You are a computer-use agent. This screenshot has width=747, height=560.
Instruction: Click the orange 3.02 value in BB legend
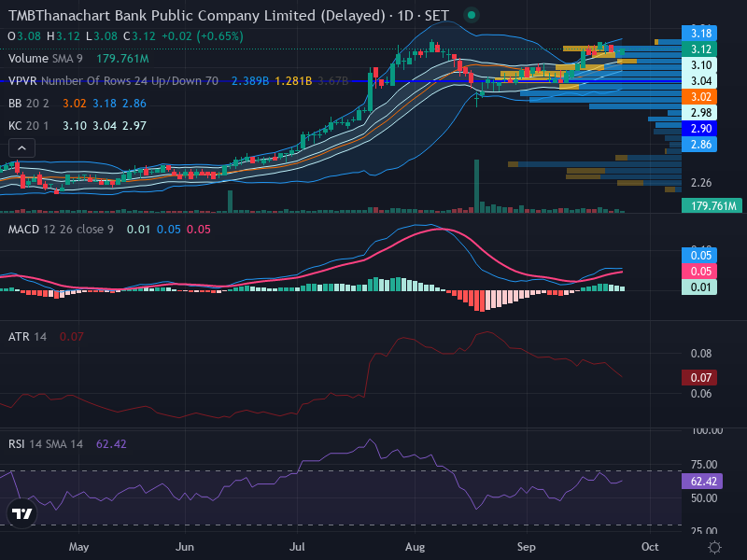pyautogui.click(x=75, y=104)
